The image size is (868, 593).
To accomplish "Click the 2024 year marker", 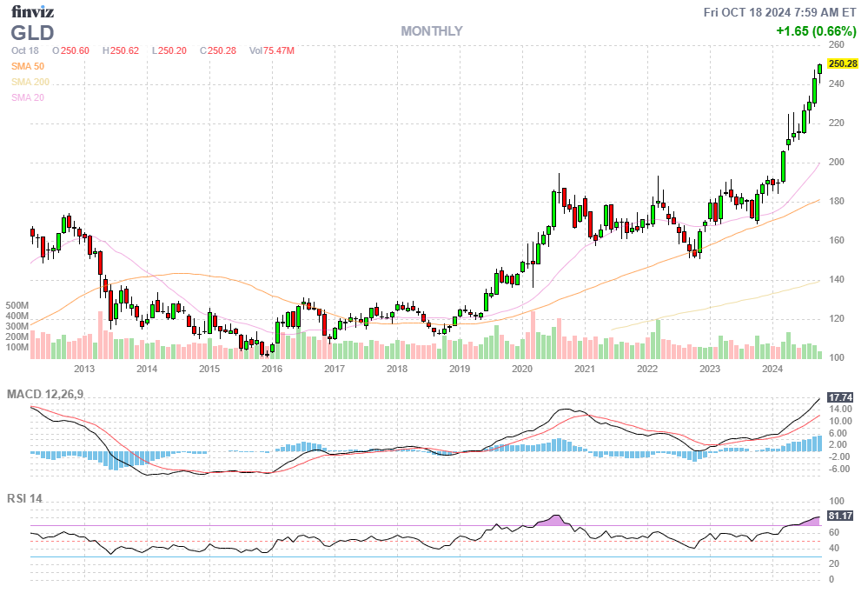I will pos(772,369).
